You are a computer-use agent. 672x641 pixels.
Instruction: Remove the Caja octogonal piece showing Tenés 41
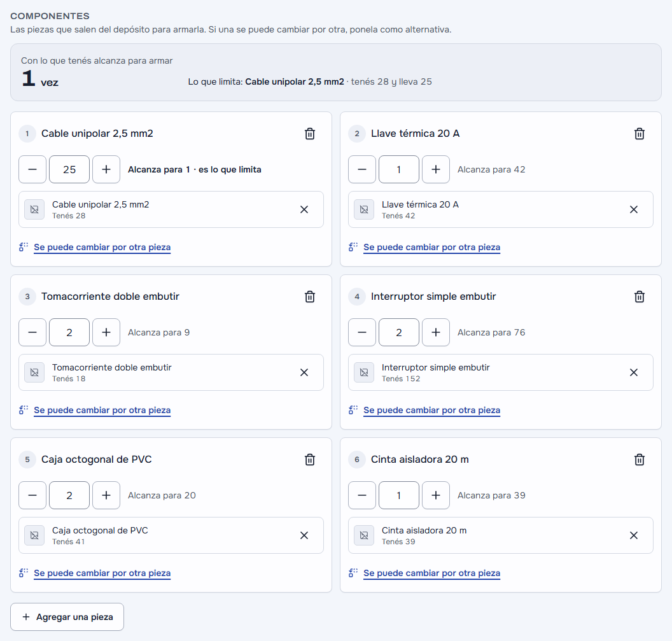[304, 535]
